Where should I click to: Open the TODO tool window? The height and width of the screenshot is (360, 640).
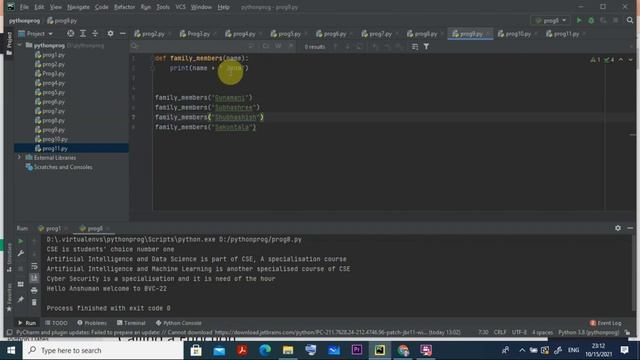(x=56, y=323)
